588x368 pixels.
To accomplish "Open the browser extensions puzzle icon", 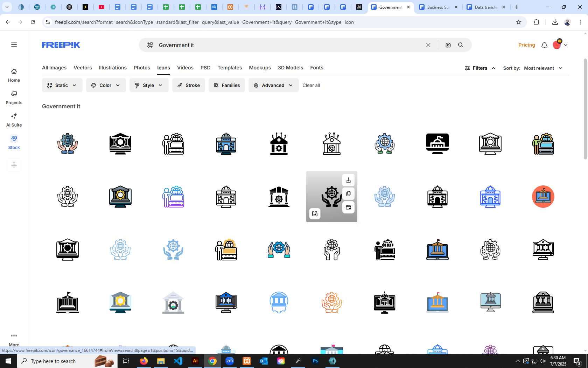I will tap(536, 22).
